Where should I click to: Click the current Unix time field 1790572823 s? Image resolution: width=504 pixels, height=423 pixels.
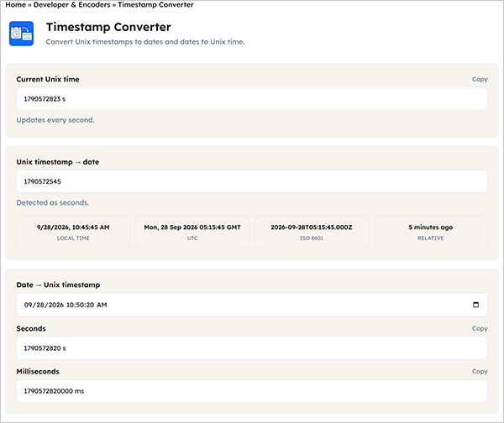(x=252, y=99)
